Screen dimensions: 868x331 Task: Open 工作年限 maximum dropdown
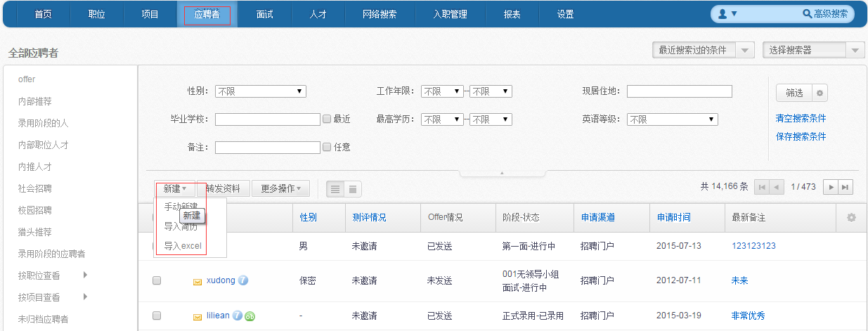491,91
